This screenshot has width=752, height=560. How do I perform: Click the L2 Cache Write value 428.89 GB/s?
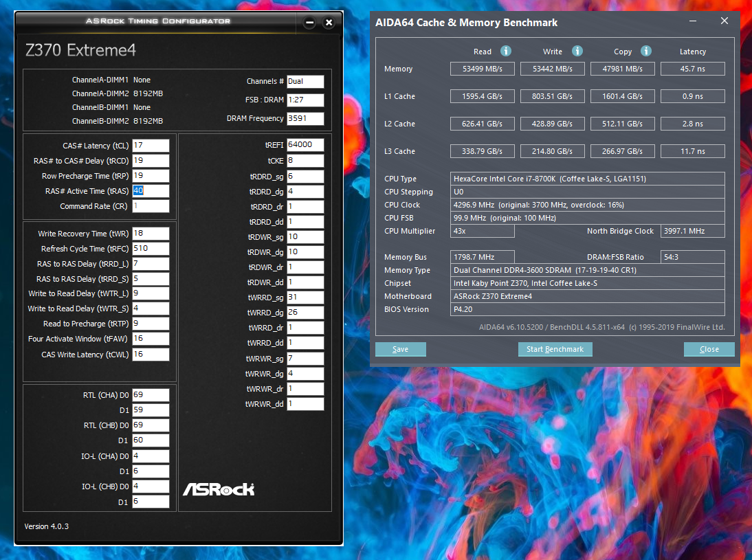click(553, 124)
